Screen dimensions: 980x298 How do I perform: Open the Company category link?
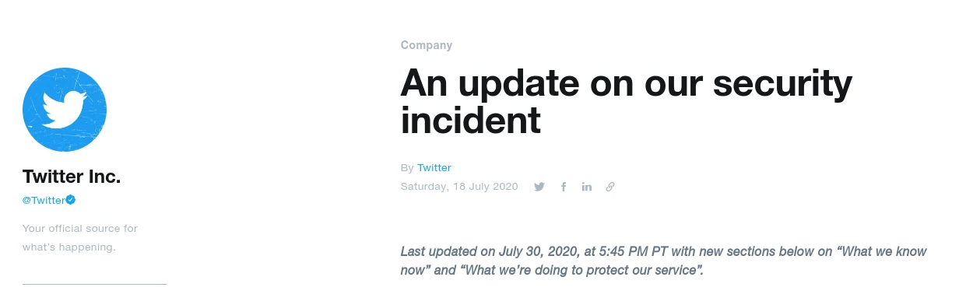[427, 45]
